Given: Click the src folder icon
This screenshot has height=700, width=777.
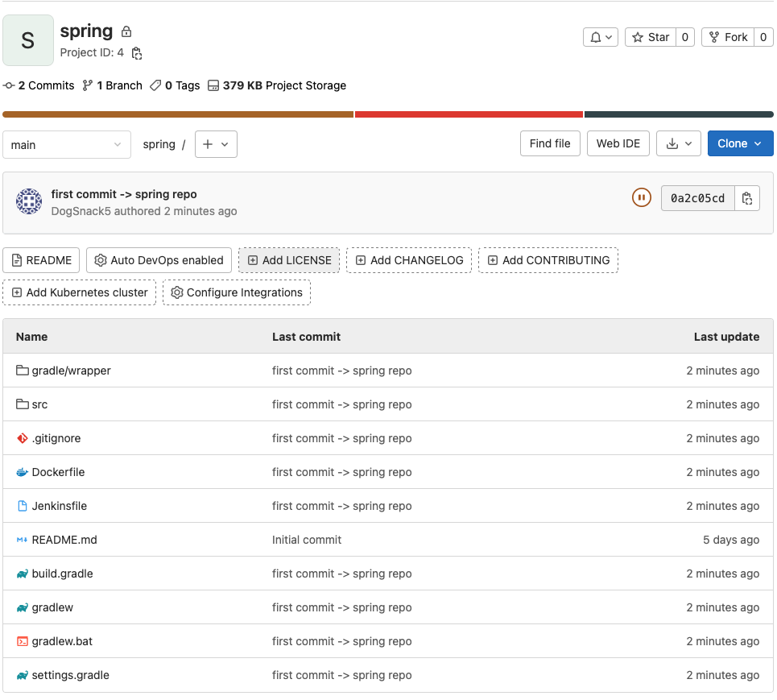Looking at the screenshot, I should pyautogui.click(x=22, y=404).
